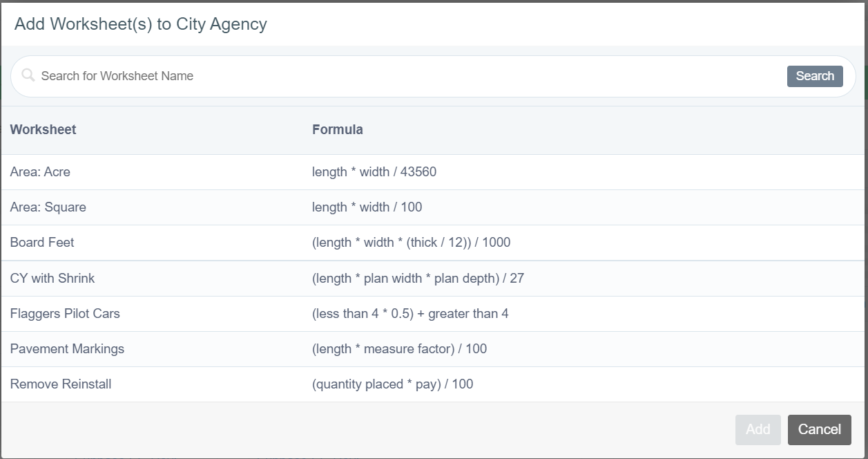
Task: Click the dialog title Add Worksheet(s) to City Agency
Action: coord(140,24)
